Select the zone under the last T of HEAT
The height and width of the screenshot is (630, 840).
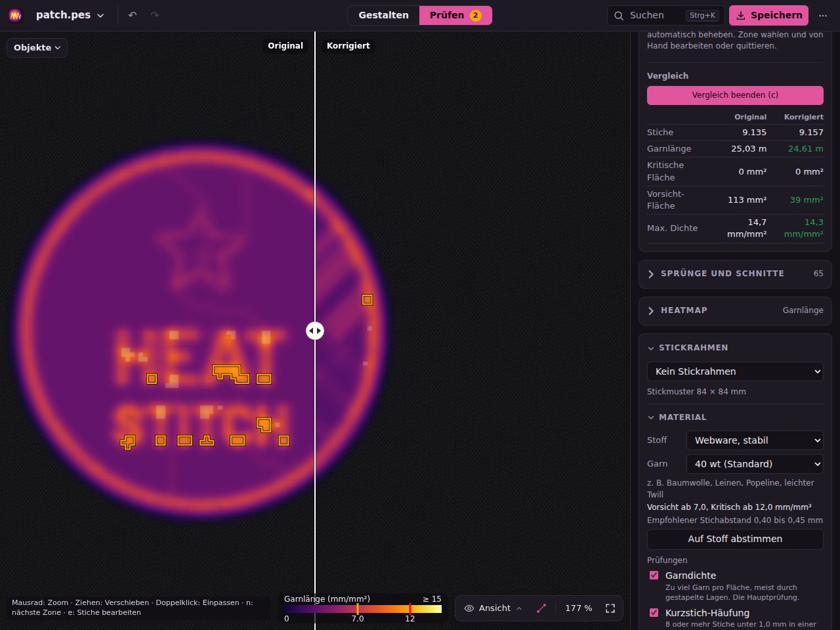(264, 379)
